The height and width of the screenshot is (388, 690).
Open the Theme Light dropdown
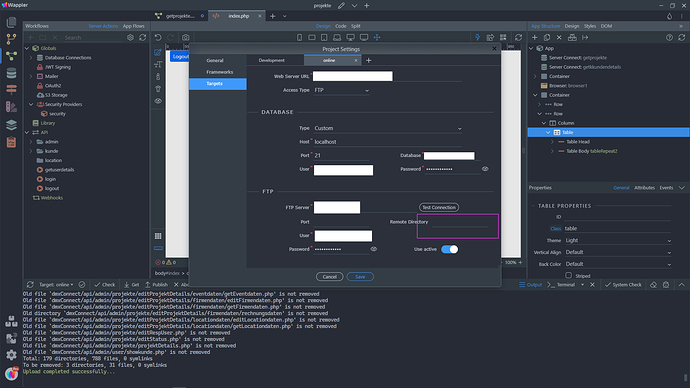pyautogui.click(x=618, y=241)
